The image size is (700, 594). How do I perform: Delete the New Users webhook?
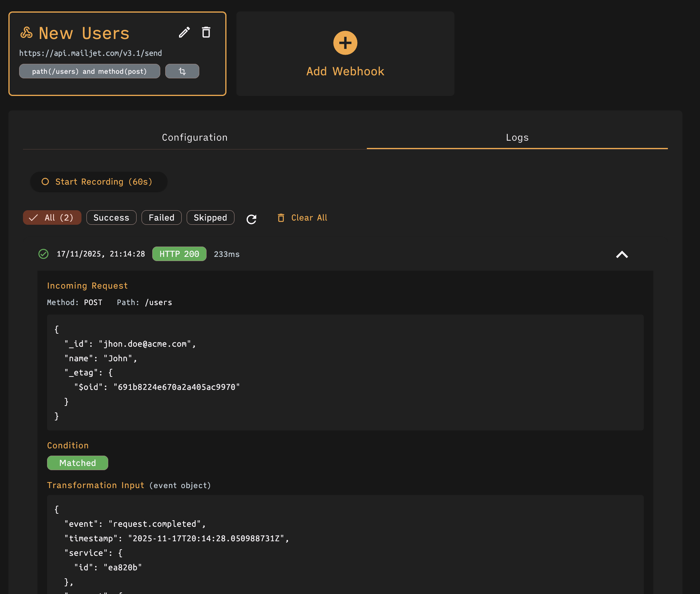(x=206, y=32)
